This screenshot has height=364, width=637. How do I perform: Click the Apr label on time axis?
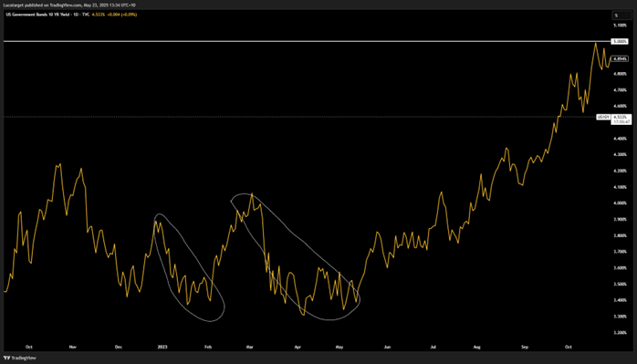point(298,347)
